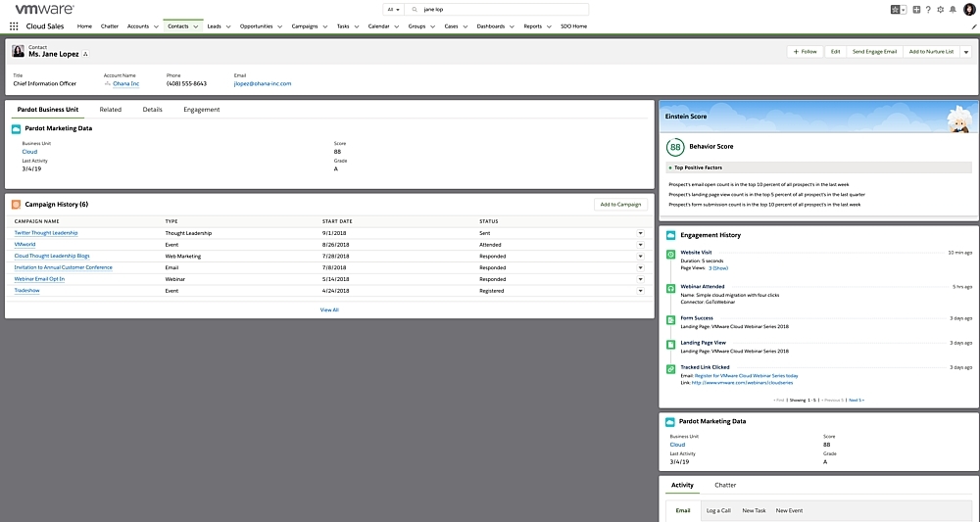This screenshot has width=980, height=522.
Task: Open more actions dropdown beside Add to Nurture List
Action: tap(966, 51)
